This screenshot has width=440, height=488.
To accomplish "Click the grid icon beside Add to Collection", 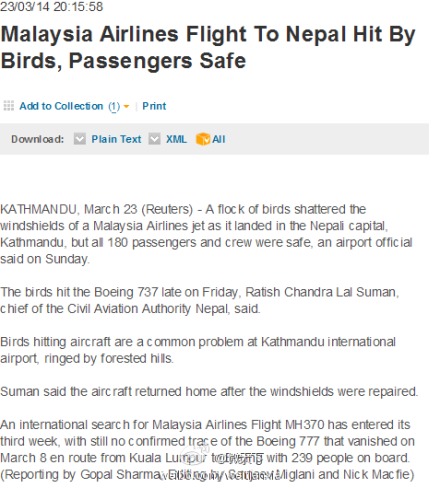I will click(x=9, y=106).
